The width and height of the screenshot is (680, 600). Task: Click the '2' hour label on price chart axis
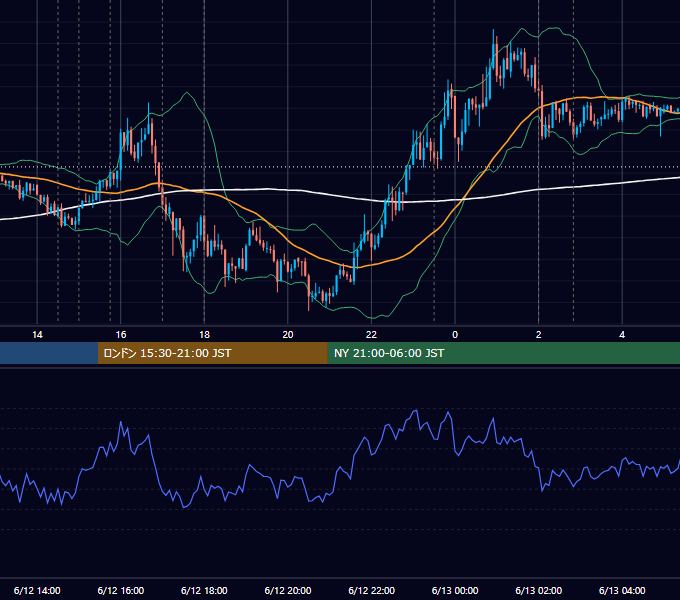[539, 335]
